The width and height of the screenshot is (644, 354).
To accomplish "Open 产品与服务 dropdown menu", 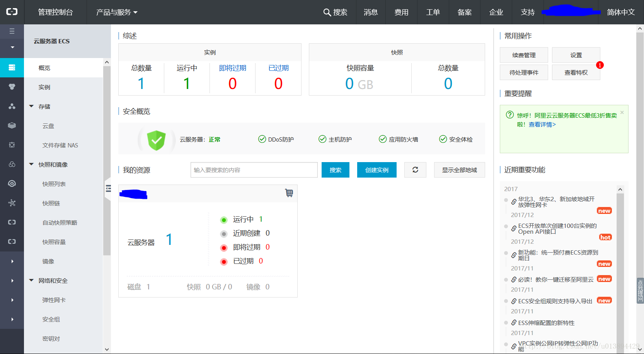I will tap(117, 12).
